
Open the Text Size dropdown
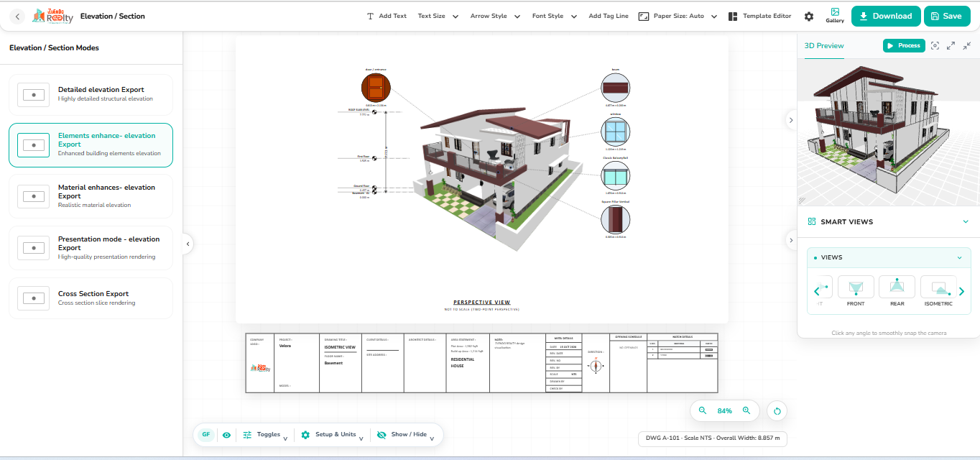pos(437,16)
